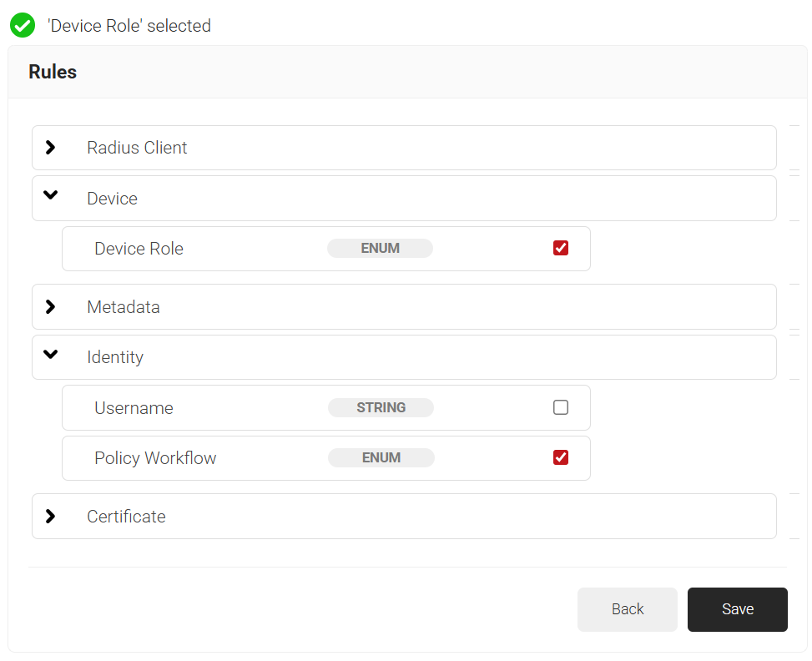The height and width of the screenshot is (661, 812).
Task: Select the Radius Client label text
Action: pyautogui.click(x=137, y=148)
